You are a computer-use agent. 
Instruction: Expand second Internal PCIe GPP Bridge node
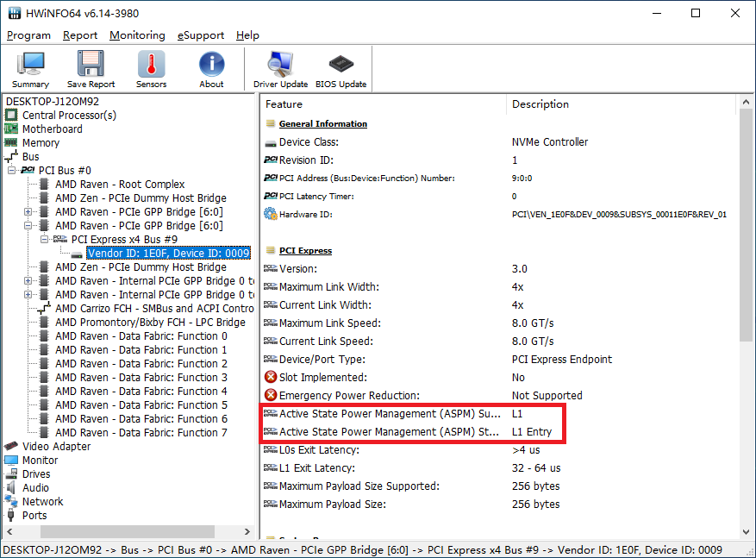click(x=28, y=295)
